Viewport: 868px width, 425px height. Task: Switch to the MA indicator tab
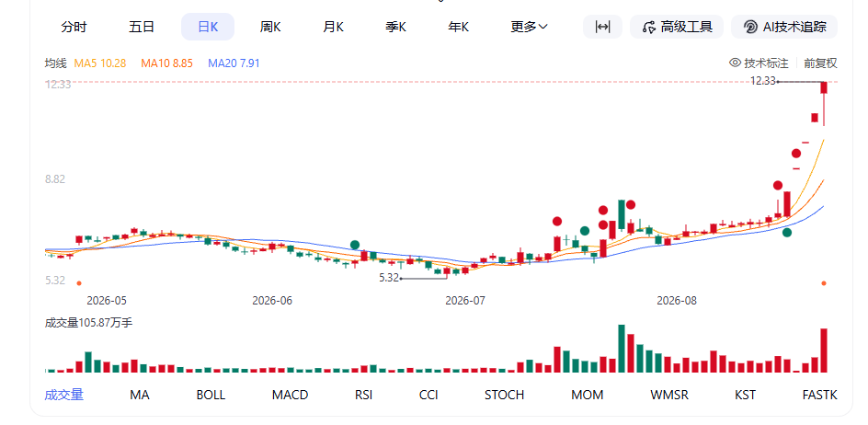(140, 395)
